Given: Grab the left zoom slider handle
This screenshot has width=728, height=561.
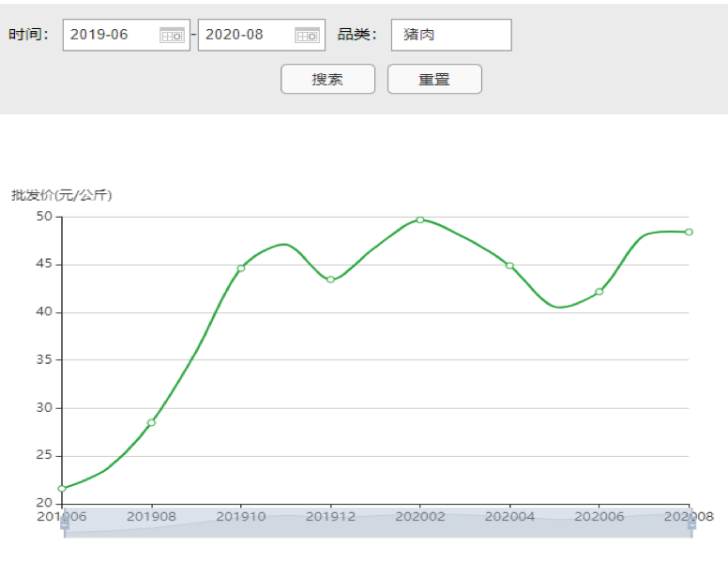Looking at the screenshot, I should pos(65,523).
